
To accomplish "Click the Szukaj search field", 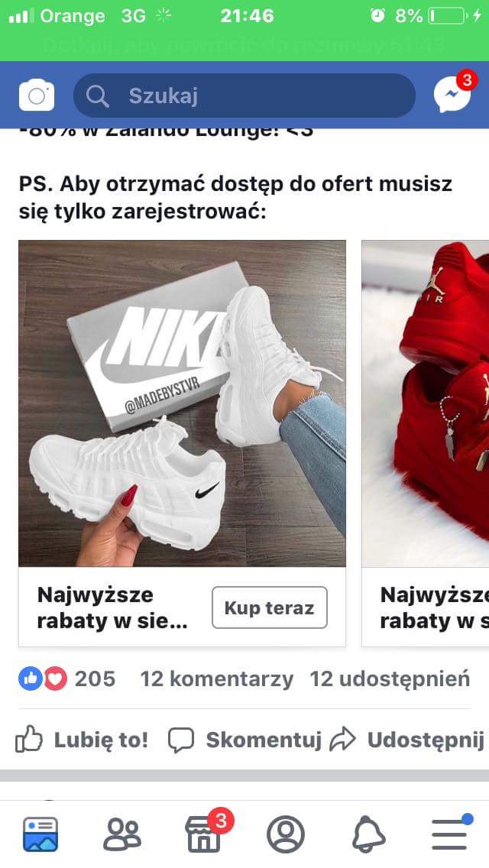I will pyautogui.click(x=244, y=96).
